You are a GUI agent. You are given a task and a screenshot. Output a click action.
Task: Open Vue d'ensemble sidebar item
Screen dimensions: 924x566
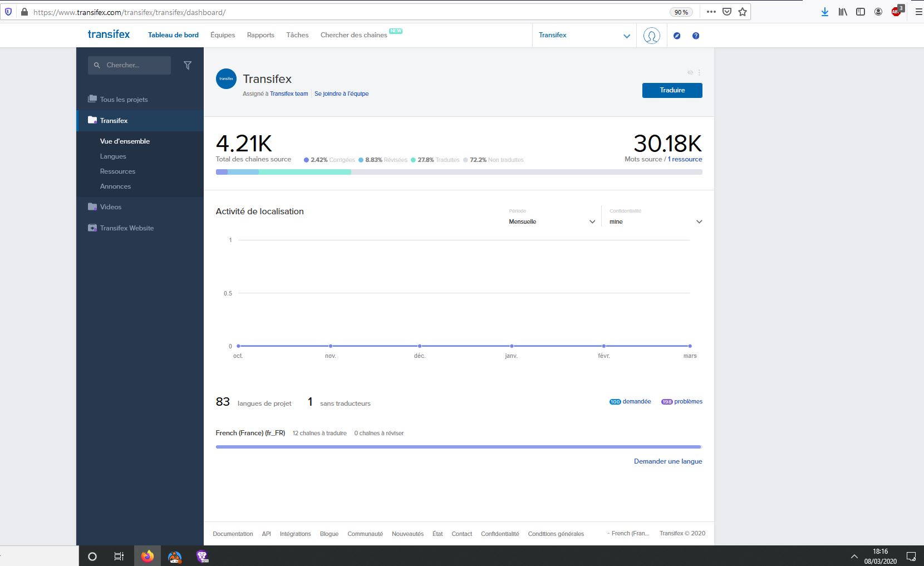tap(125, 141)
